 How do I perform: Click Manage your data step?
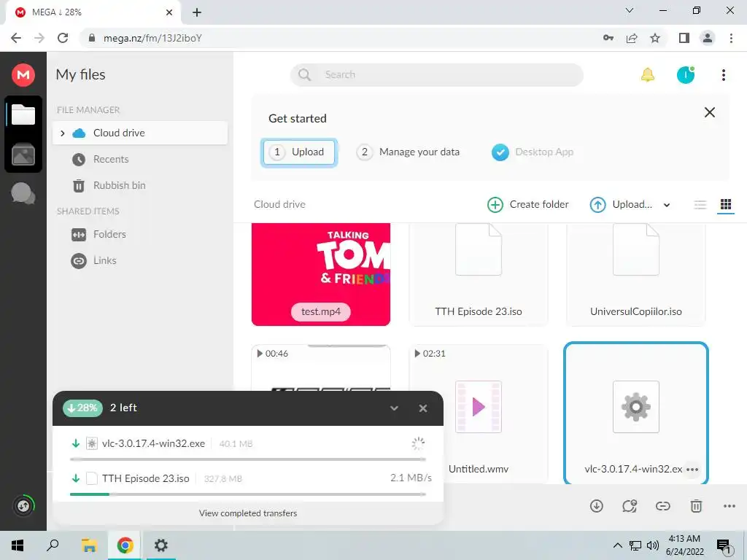408,152
